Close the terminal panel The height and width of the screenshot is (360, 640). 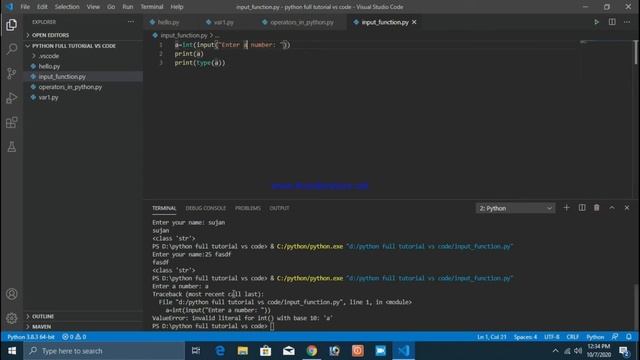tap(627, 208)
